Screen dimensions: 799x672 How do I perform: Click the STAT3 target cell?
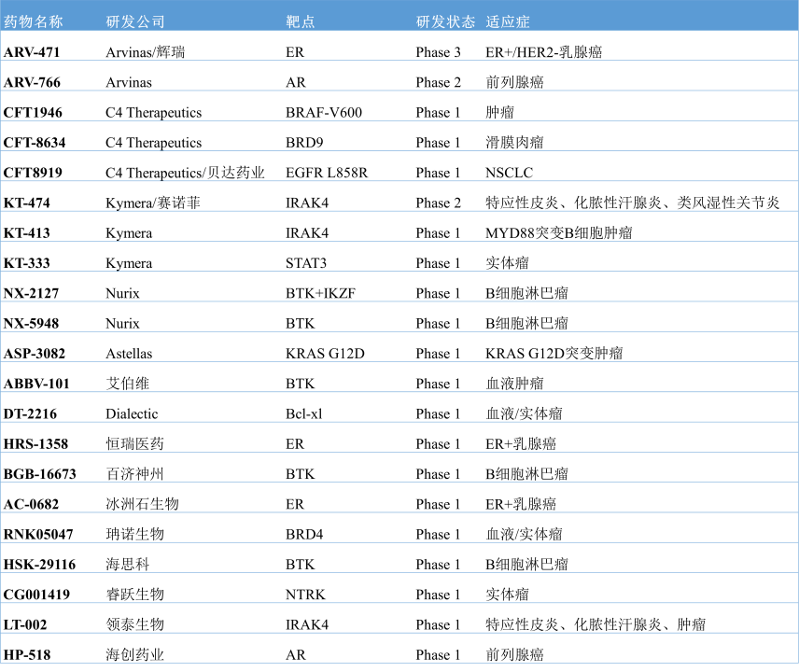coord(306,263)
